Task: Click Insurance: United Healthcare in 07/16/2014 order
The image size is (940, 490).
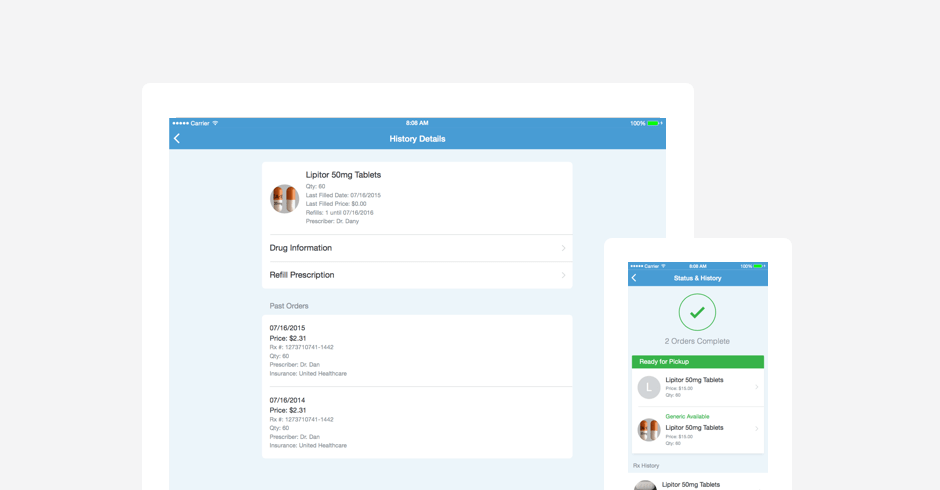Action: pyautogui.click(x=308, y=446)
